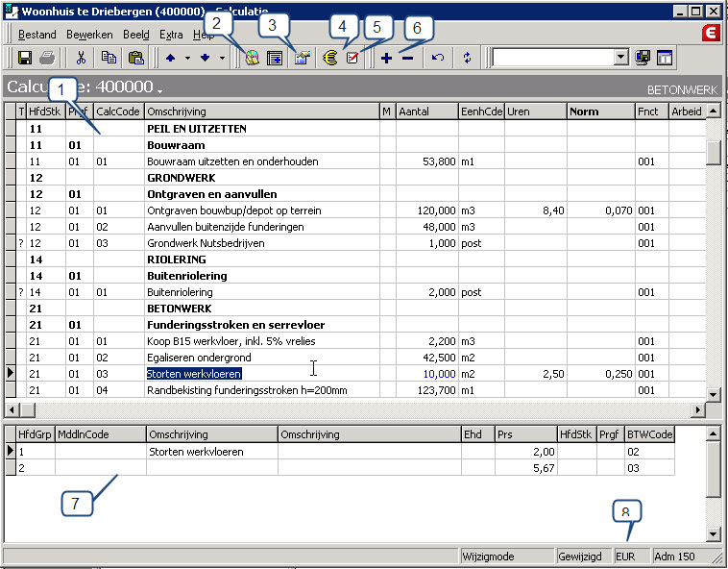The image size is (728, 569).
Task: Remove a line with the minus icon
Action: pos(407,59)
